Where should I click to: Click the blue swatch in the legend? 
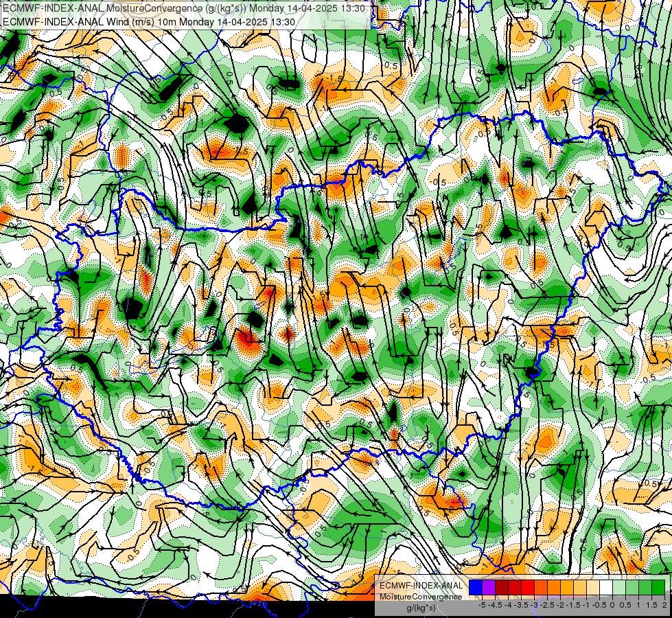point(476,587)
